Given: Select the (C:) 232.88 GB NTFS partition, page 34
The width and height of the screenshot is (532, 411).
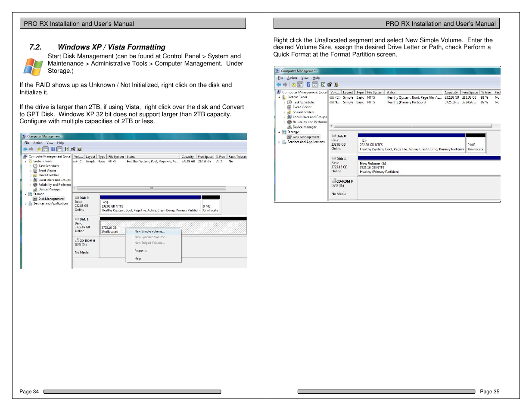Looking at the screenshot, I should click(150, 206).
